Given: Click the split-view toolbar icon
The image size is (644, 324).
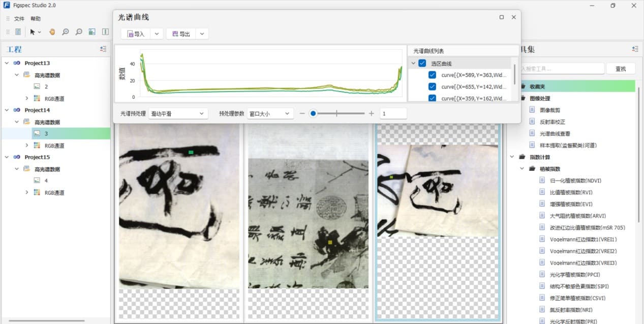Looking at the screenshot, I should pyautogui.click(x=105, y=32).
